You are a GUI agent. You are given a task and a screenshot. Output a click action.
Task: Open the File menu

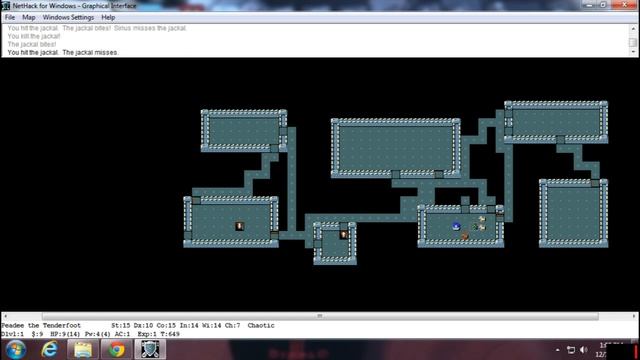[x=10, y=18]
